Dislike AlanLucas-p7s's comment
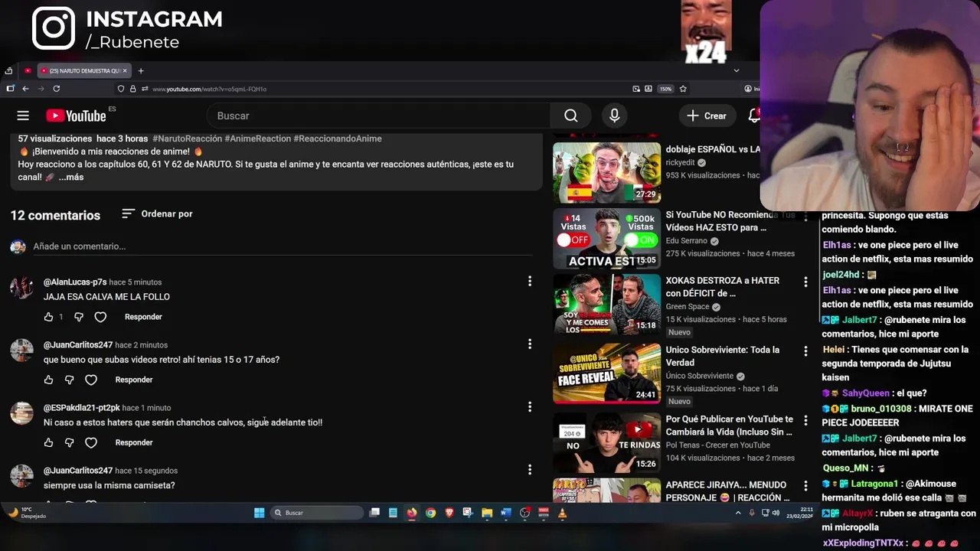The height and width of the screenshot is (551, 980). point(79,317)
